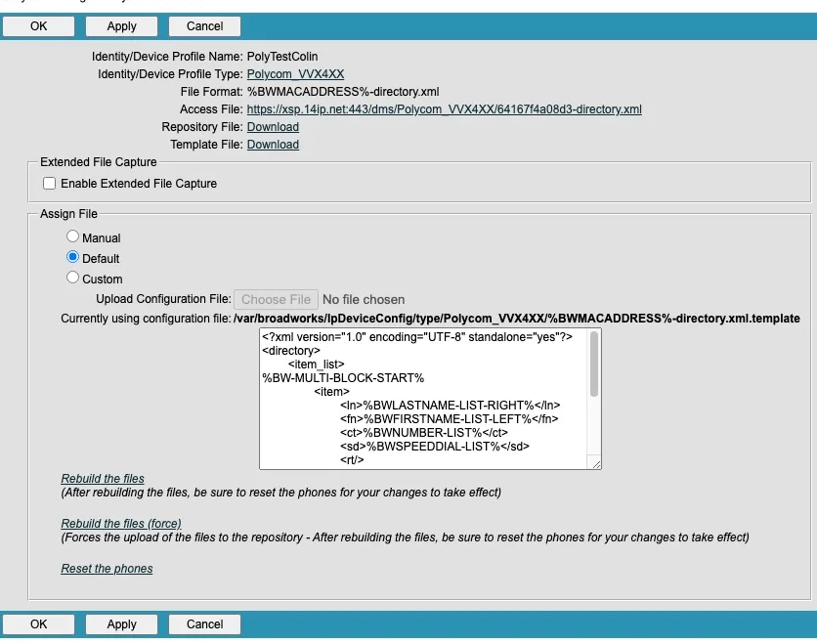Click the configuration file template path text
Screen dimensions: 817x644
click(x=517, y=319)
